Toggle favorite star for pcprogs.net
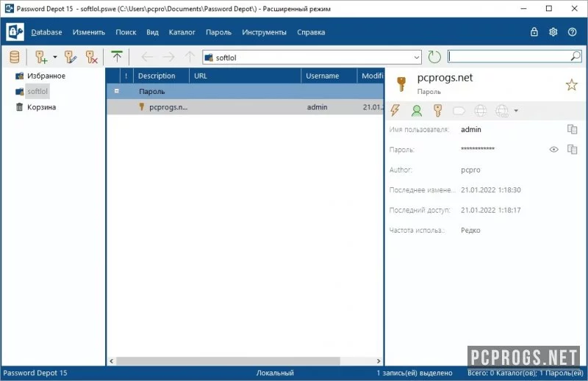This screenshot has height=381, width=588. [x=572, y=84]
